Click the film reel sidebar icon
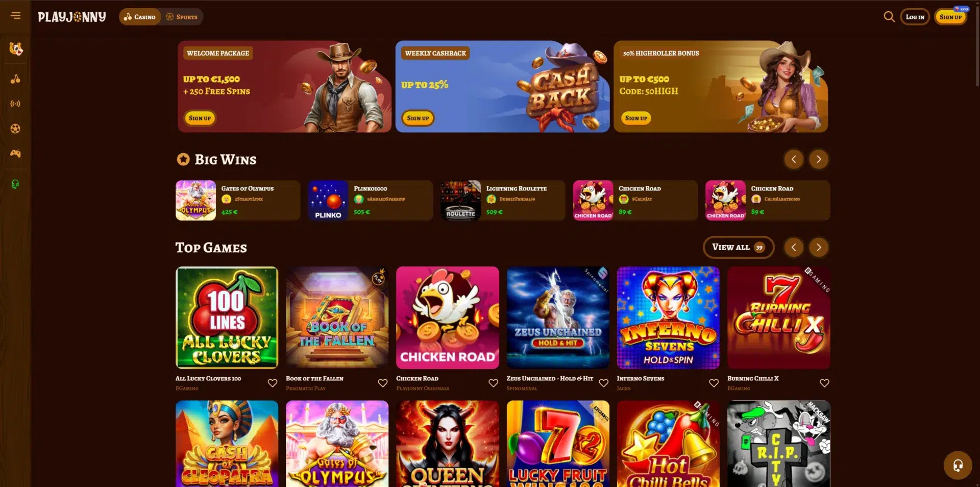This screenshot has height=487, width=980. click(x=15, y=129)
